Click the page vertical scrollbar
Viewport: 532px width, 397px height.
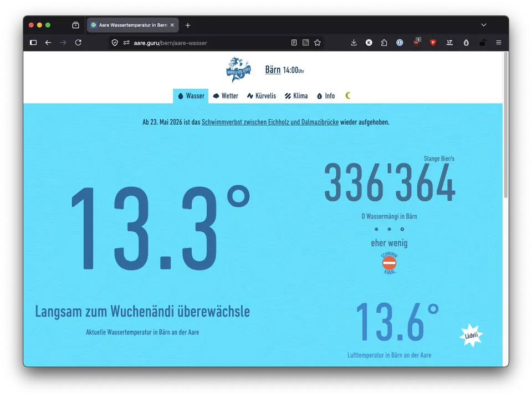click(x=505, y=126)
